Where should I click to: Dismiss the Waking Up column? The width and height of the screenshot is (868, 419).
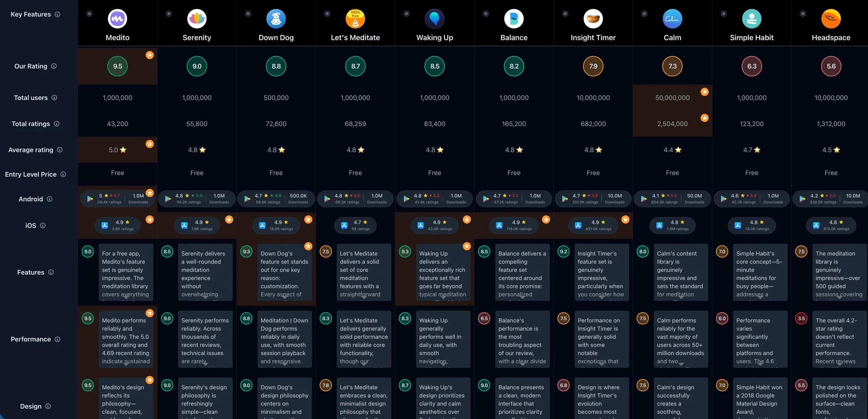pyautogui.click(x=407, y=14)
